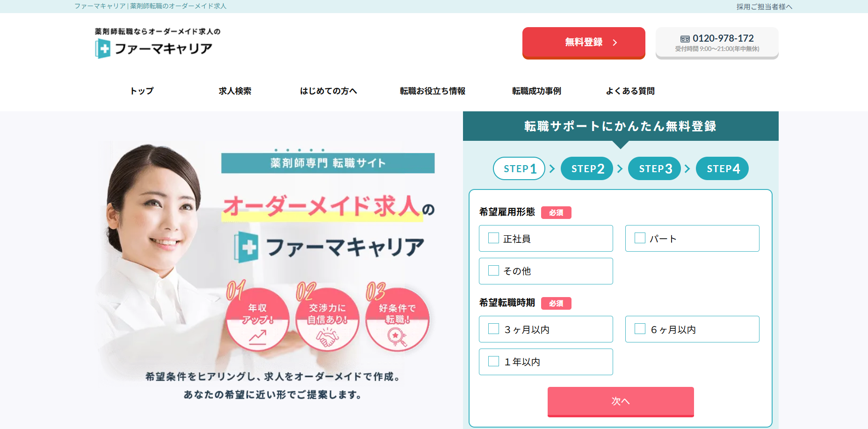
Task: Click the chevron between STEP1 and STEP2
Action: 552,168
